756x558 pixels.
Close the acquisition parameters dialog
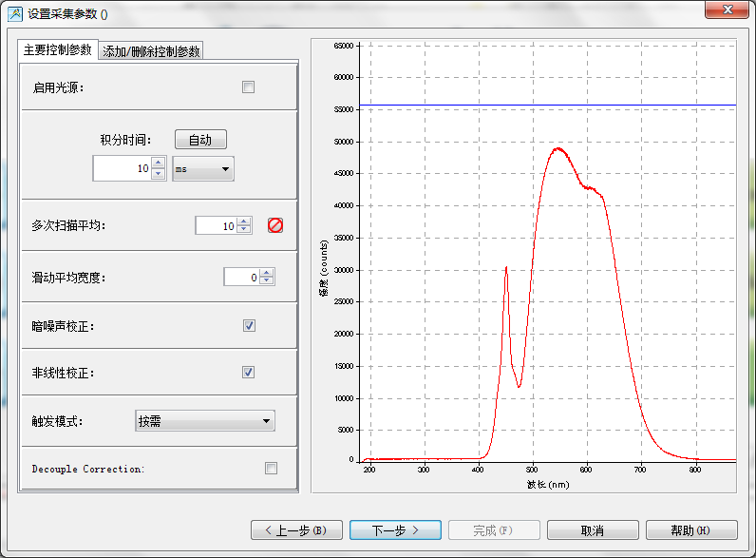coord(730,10)
